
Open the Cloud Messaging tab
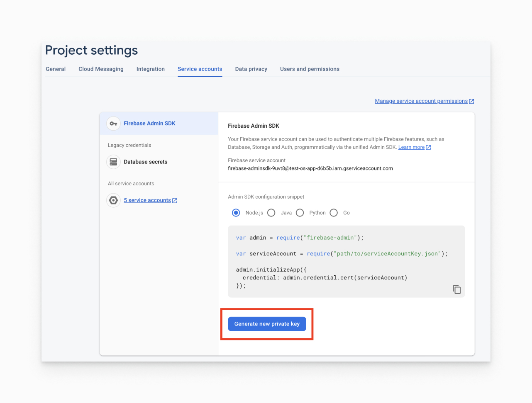[x=101, y=69]
